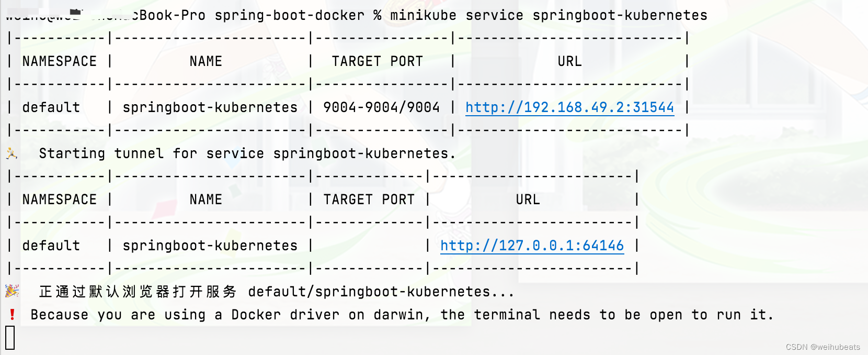Image resolution: width=868 pixels, height=355 pixels.
Task: Click the 'Because you are using a Docker driver' line
Action: coord(402,315)
